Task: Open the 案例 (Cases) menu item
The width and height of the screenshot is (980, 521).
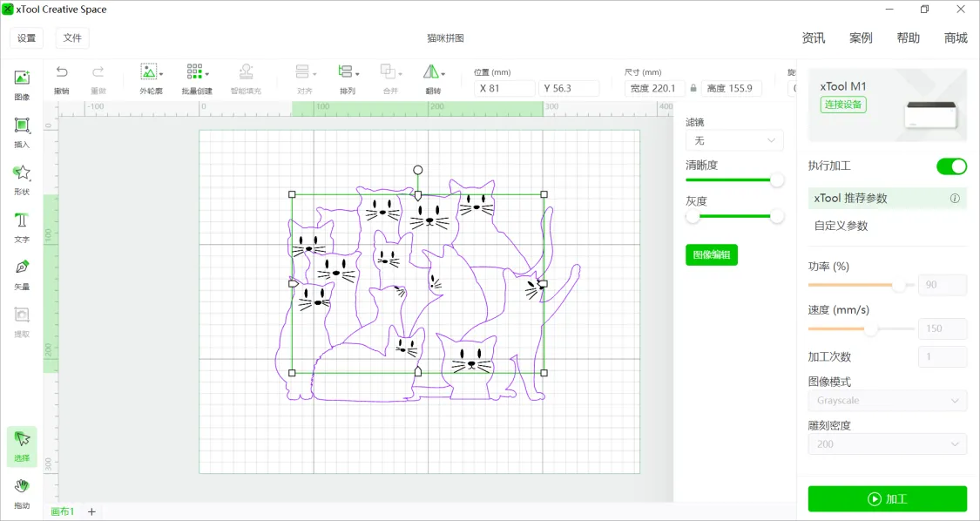Action: tap(861, 38)
